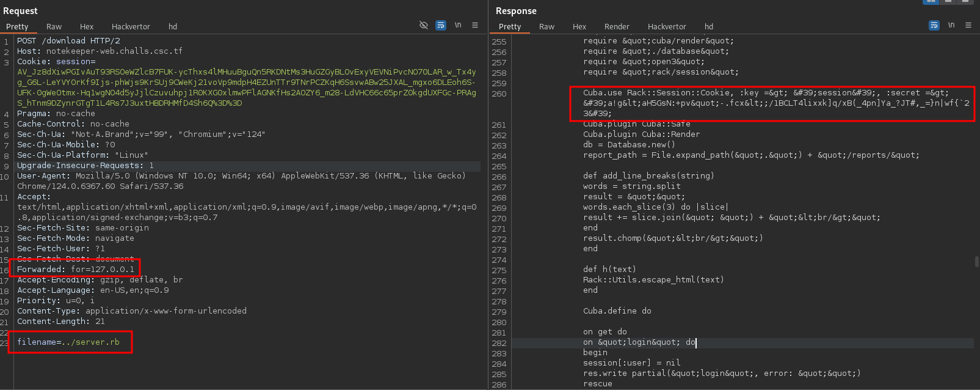This screenshot has height=390, width=980.
Task: Click the 'Sec-Fetch-Site: same-origin' header
Action: coord(83,228)
